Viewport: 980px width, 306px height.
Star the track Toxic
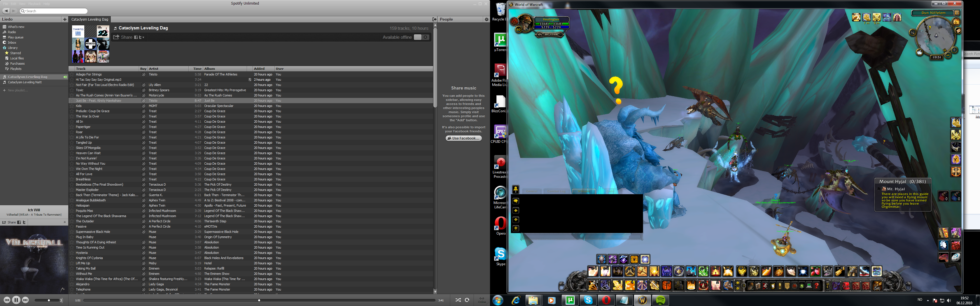(x=72, y=90)
